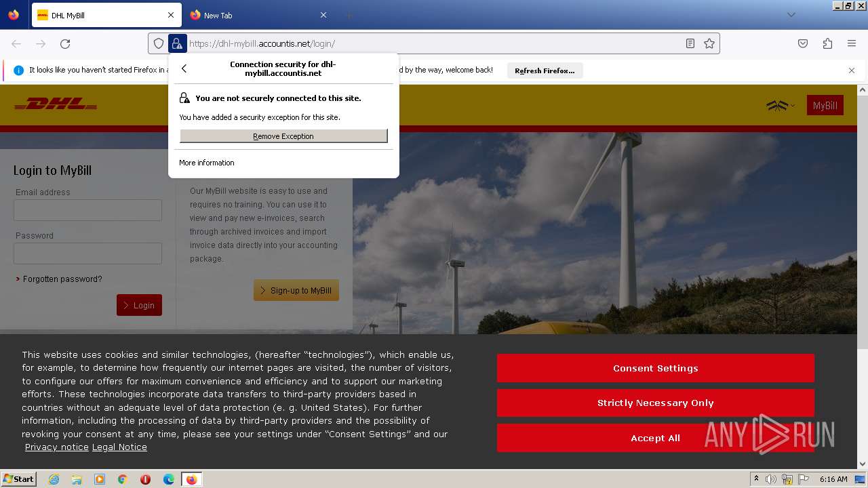The height and width of the screenshot is (488, 868).
Task: Close the New Tab tab
Action: point(323,15)
